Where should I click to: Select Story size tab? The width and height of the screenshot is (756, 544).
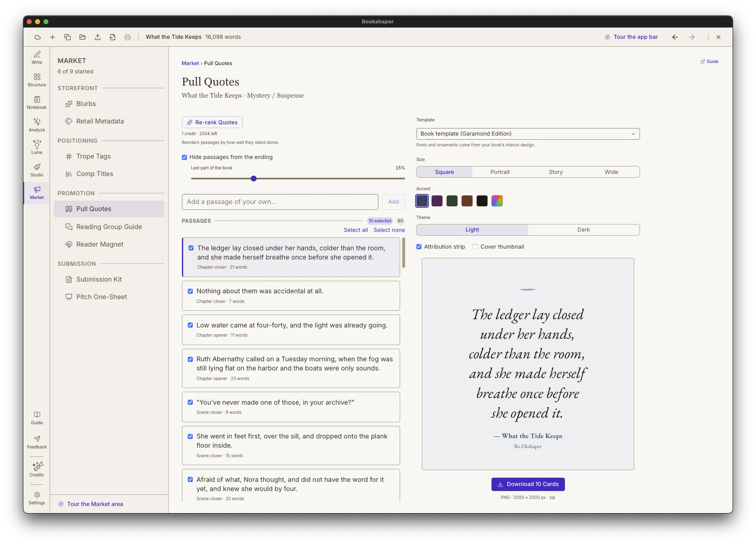point(556,172)
